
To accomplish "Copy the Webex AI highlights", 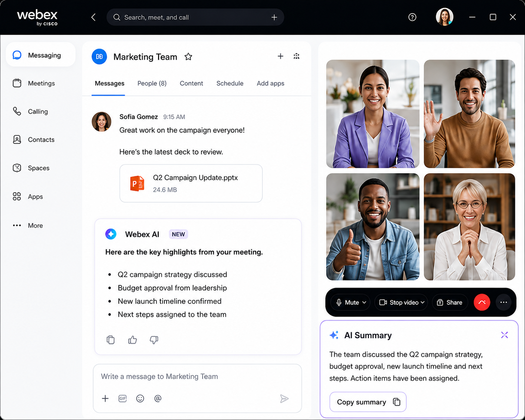I will pyautogui.click(x=110, y=340).
